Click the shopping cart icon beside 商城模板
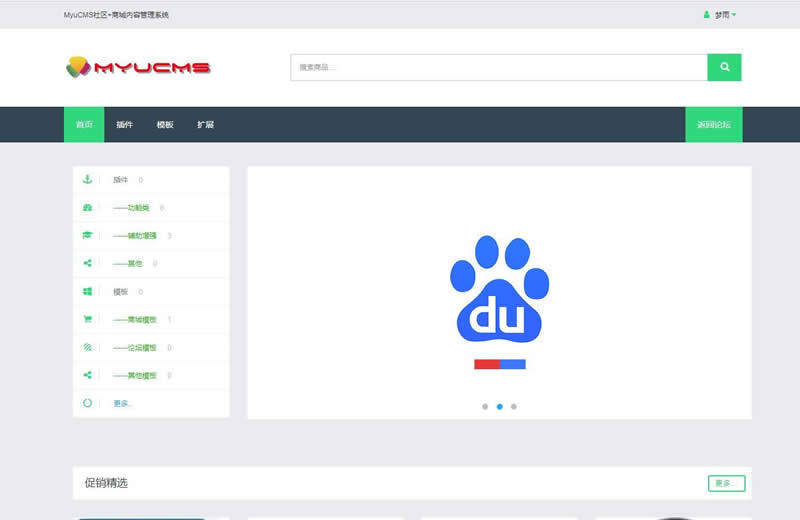 (x=87, y=319)
